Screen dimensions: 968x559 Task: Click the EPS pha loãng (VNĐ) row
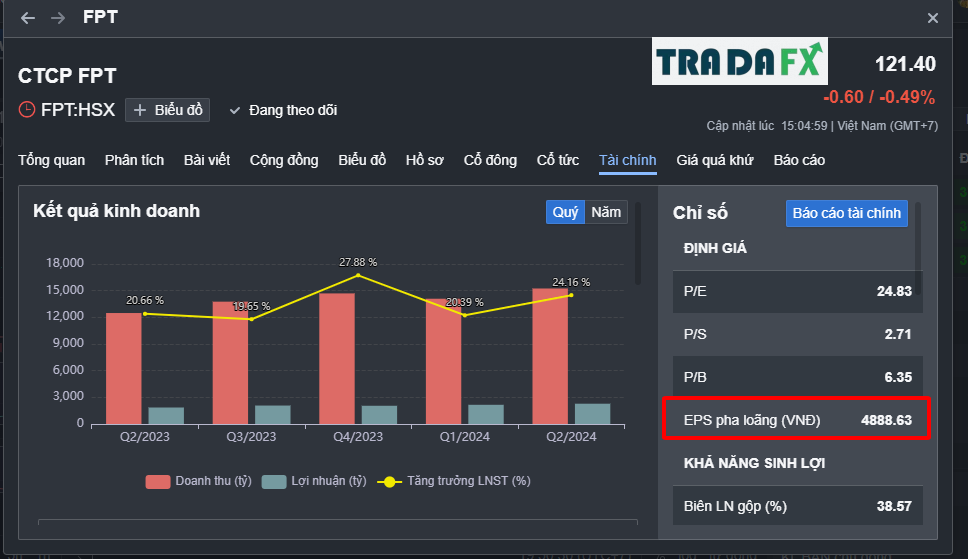[798, 420]
